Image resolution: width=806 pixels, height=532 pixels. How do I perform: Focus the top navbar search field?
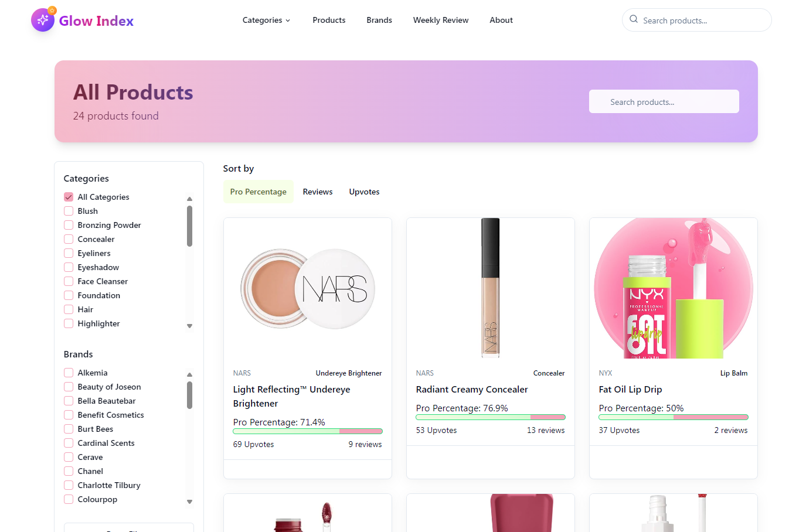point(697,20)
